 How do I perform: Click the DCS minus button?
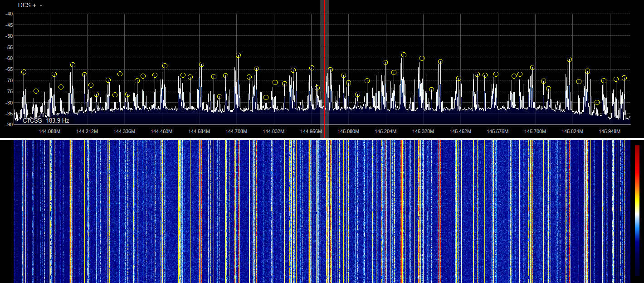click(41, 5)
